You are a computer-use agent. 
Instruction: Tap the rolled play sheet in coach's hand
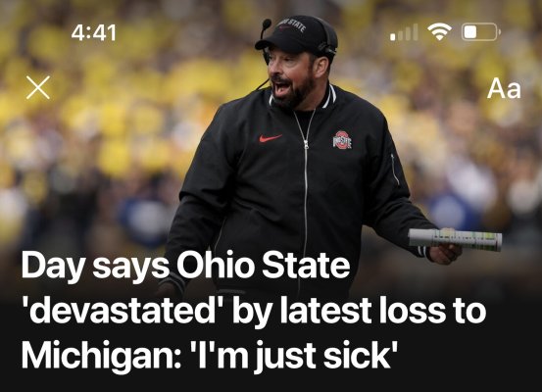click(455, 239)
